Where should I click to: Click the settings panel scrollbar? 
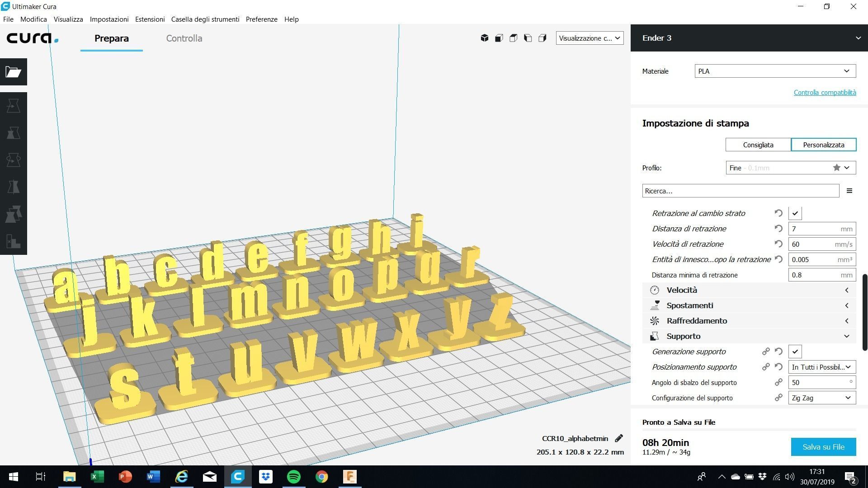(x=865, y=312)
